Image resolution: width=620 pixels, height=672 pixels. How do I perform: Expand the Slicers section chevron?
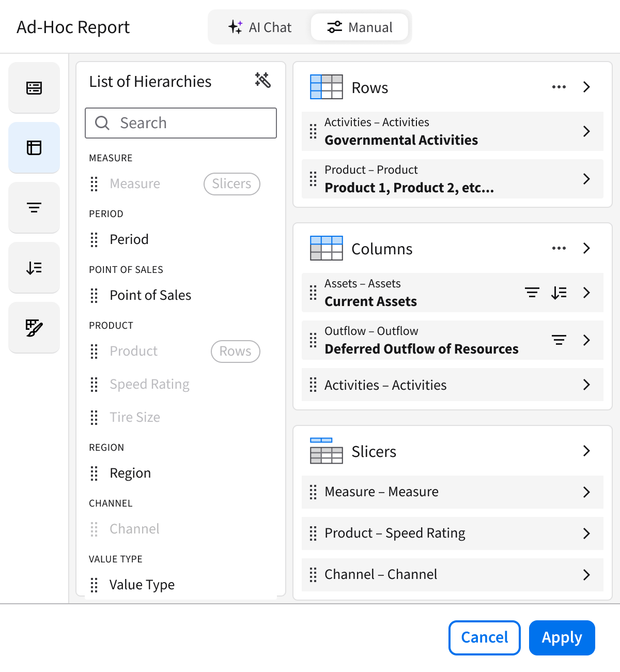pyautogui.click(x=586, y=451)
